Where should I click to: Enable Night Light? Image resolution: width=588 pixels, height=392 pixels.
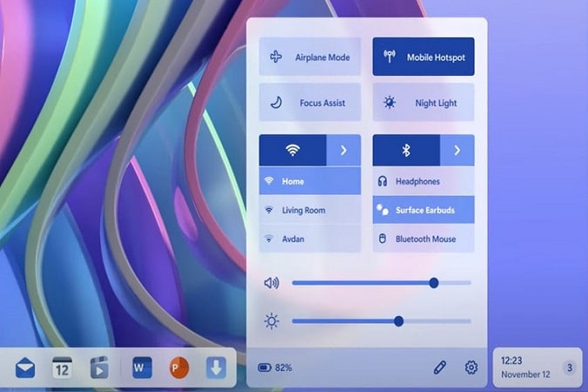click(x=423, y=103)
